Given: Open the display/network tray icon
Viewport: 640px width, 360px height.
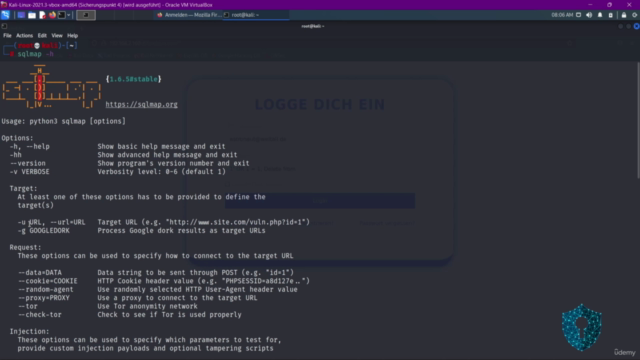Looking at the screenshot, I should click(x=579, y=15).
